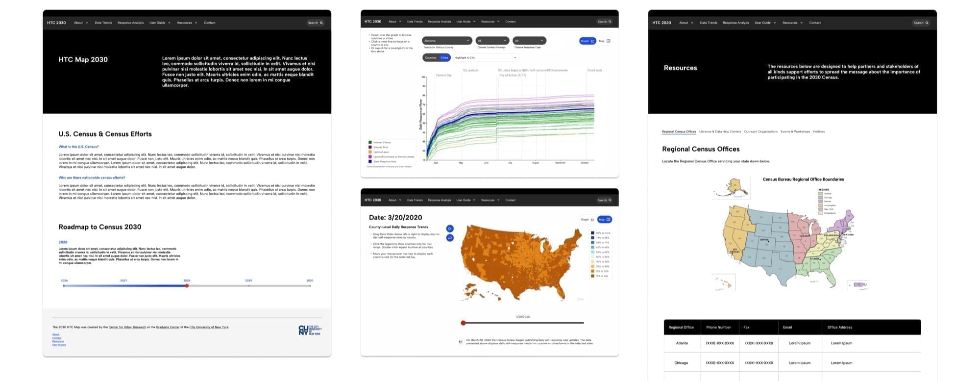Click the 2029 marker on the roadmap timeline
The height and width of the screenshot is (381, 980).
coord(248,285)
